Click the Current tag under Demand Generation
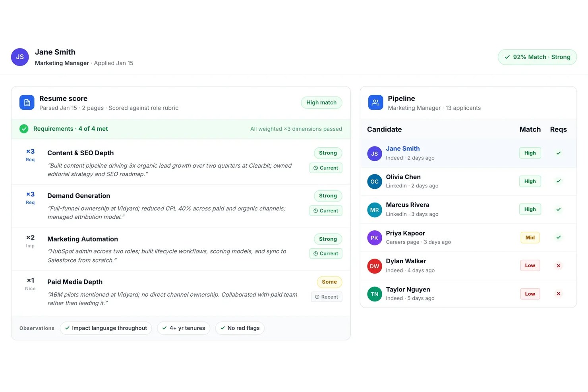 point(326,211)
